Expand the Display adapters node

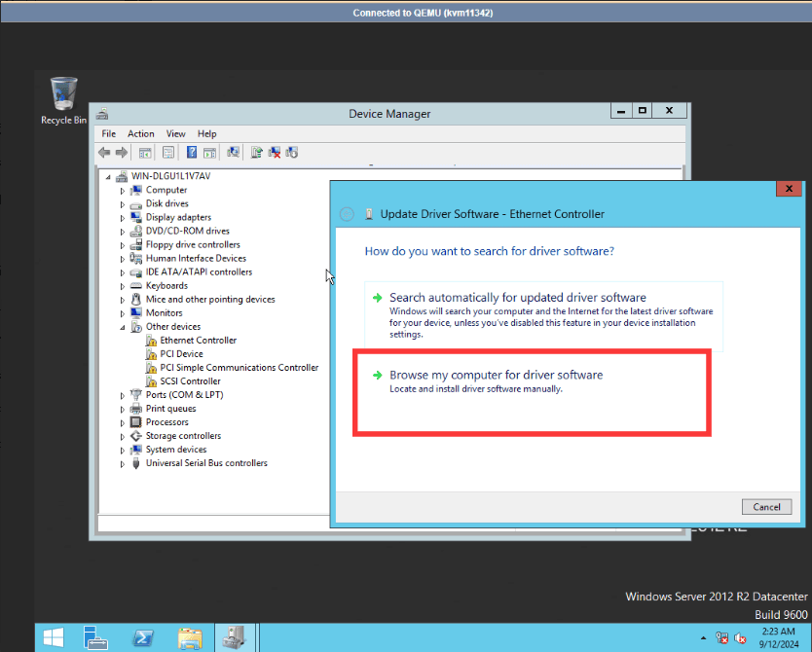pyautogui.click(x=123, y=218)
